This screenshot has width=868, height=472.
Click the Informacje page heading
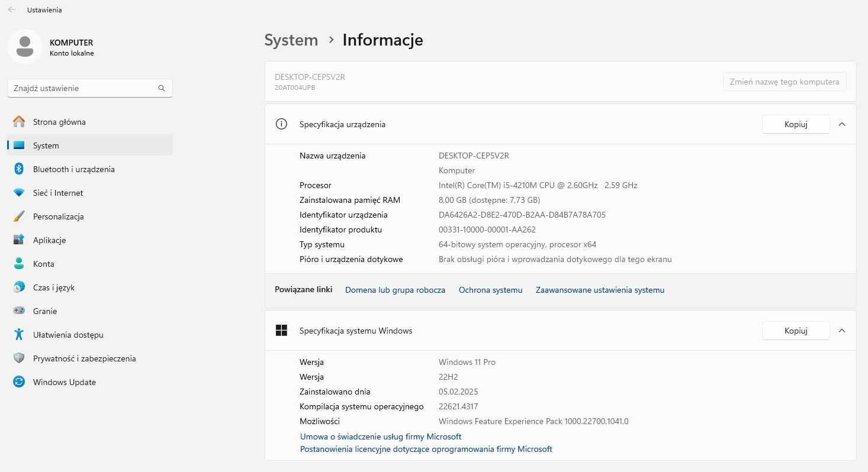382,40
